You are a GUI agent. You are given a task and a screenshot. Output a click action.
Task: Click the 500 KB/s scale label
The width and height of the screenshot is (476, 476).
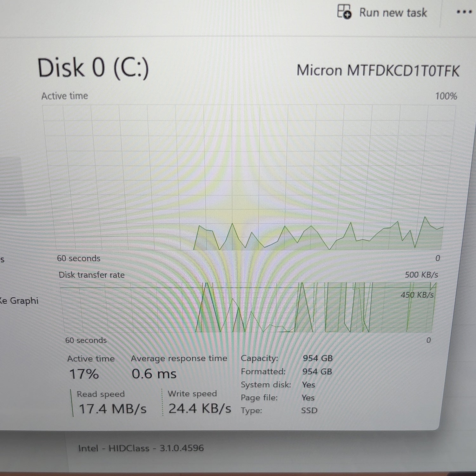pos(421,274)
